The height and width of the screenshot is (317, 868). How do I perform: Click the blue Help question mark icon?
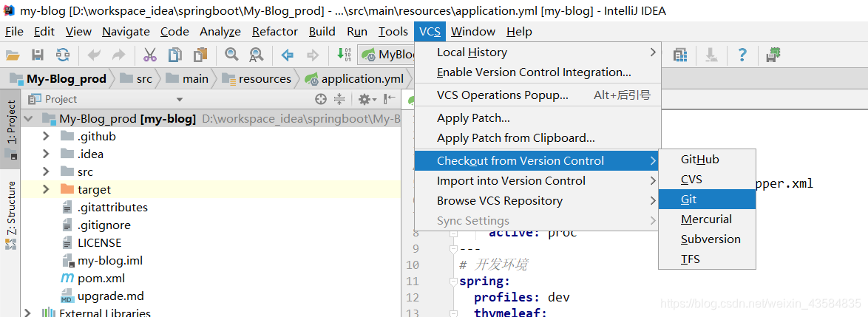(742, 55)
